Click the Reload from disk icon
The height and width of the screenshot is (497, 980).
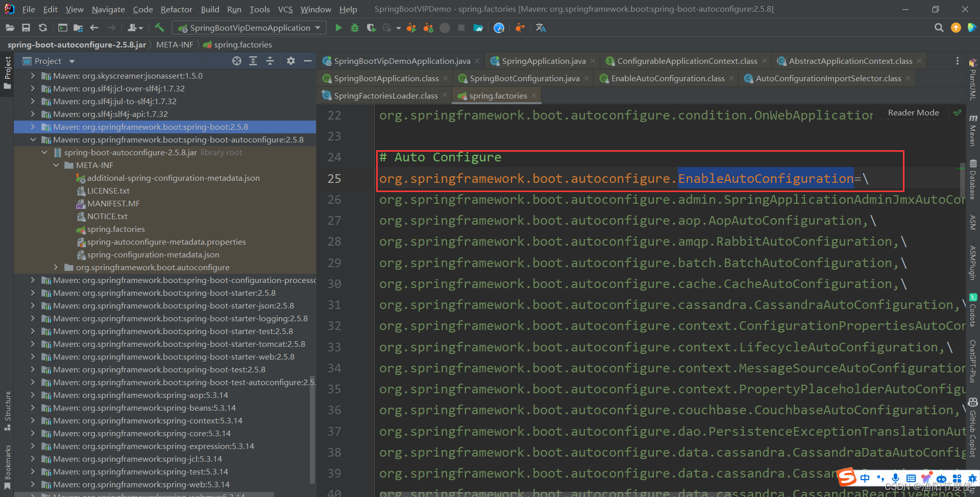(43, 28)
